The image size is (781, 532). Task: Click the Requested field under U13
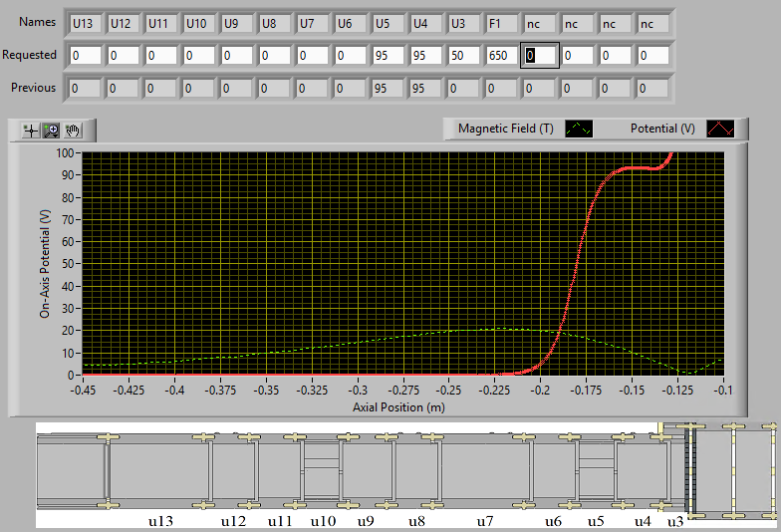click(85, 55)
